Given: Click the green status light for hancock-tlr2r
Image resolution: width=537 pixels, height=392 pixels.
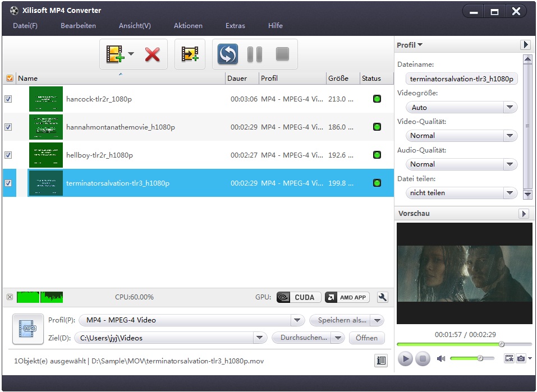Looking at the screenshot, I should [377, 99].
